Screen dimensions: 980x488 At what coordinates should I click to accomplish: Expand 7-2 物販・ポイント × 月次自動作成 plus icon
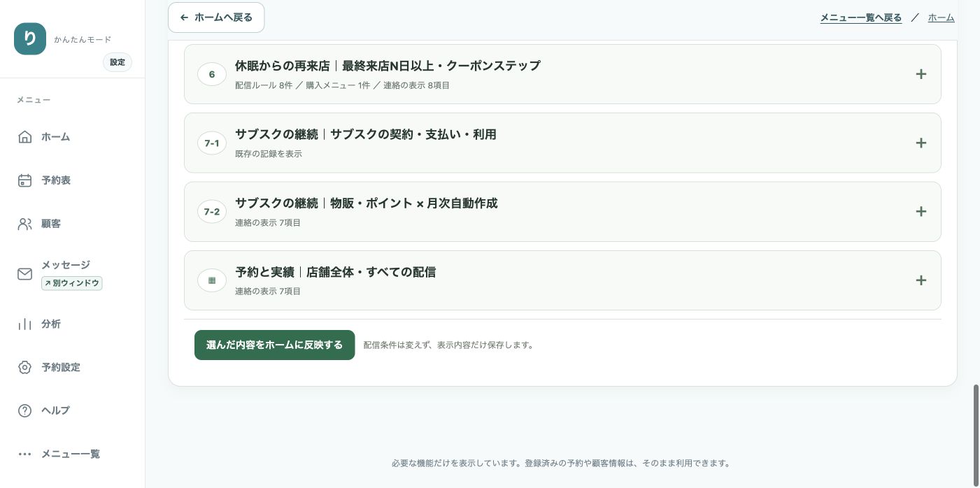pos(921,211)
